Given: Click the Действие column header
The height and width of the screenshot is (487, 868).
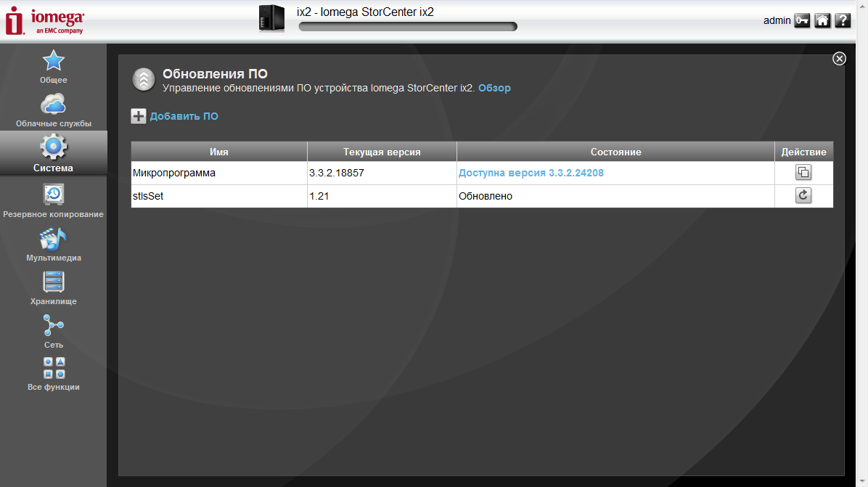Looking at the screenshot, I should [804, 152].
